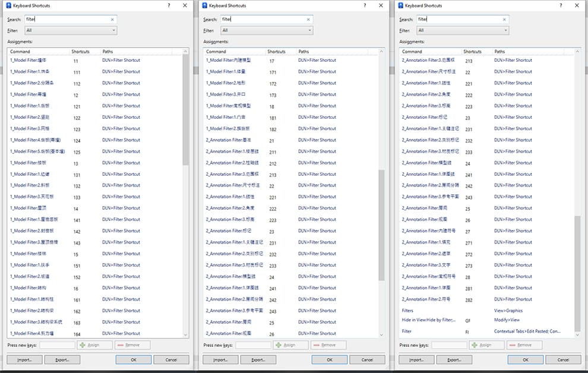Open Help from the right dialog's title bar
The height and width of the screenshot is (373, 588).
561,5
